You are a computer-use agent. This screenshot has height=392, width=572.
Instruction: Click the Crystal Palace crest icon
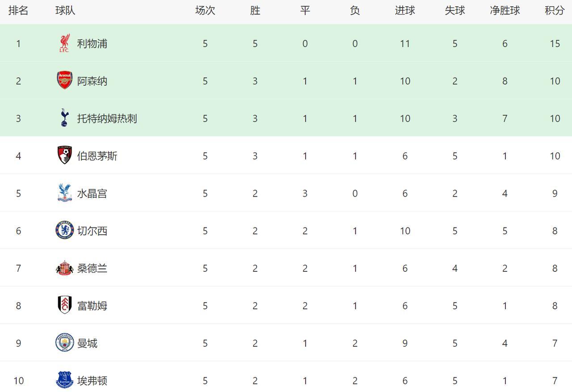point(65,193)
